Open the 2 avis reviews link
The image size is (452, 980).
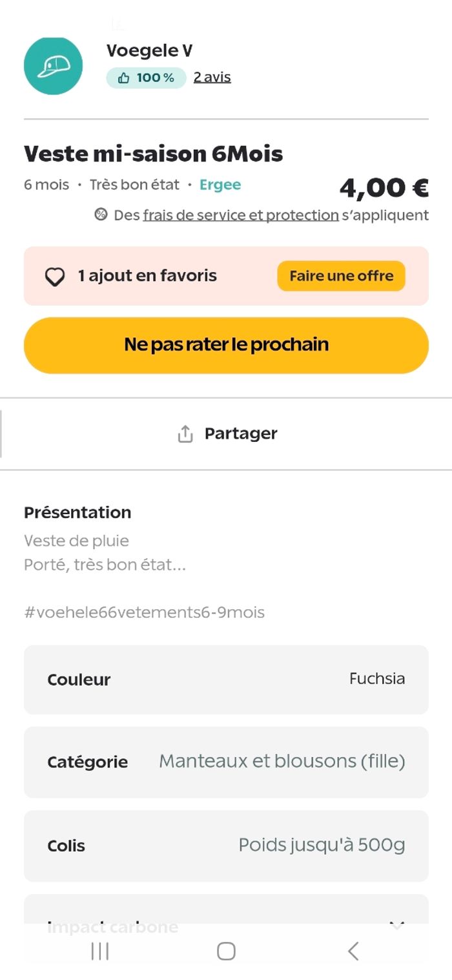(x=212, y=78)
